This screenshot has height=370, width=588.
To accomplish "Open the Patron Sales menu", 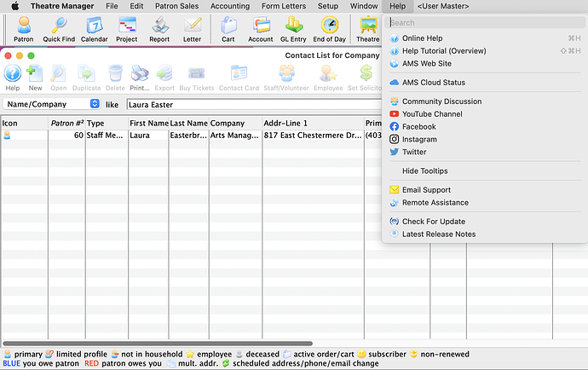I will pos(177,6).
